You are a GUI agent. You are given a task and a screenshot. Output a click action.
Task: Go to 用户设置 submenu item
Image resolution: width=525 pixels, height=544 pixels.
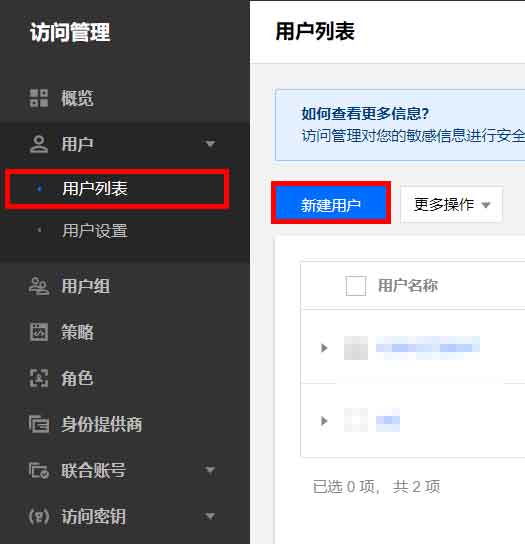95,231
